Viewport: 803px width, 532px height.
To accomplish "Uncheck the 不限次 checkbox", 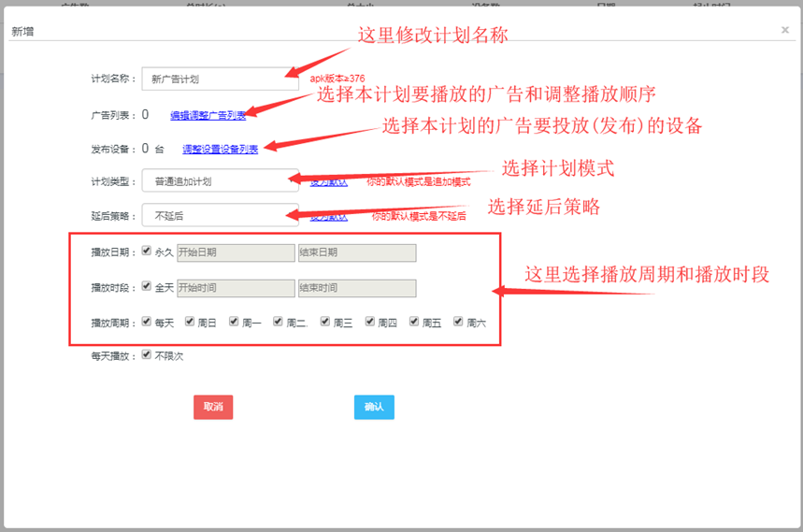I will point(146,355).
